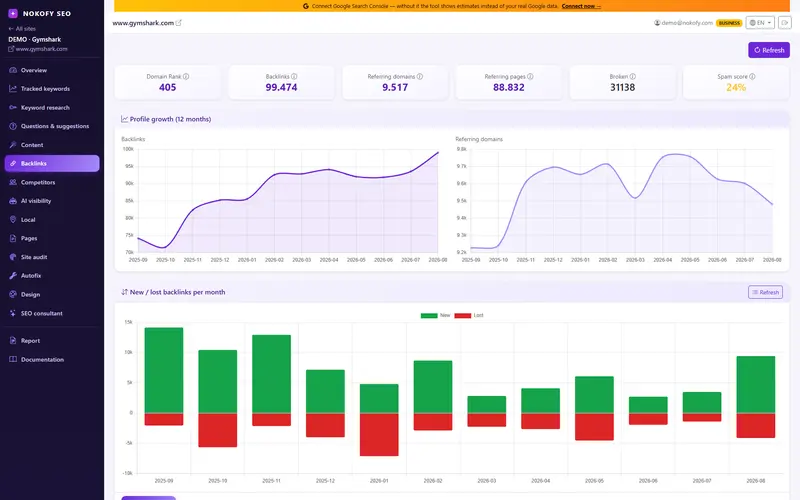Screen dimensions: 800x500
Task: Go to Keyword research
Action: click(52, 108)
